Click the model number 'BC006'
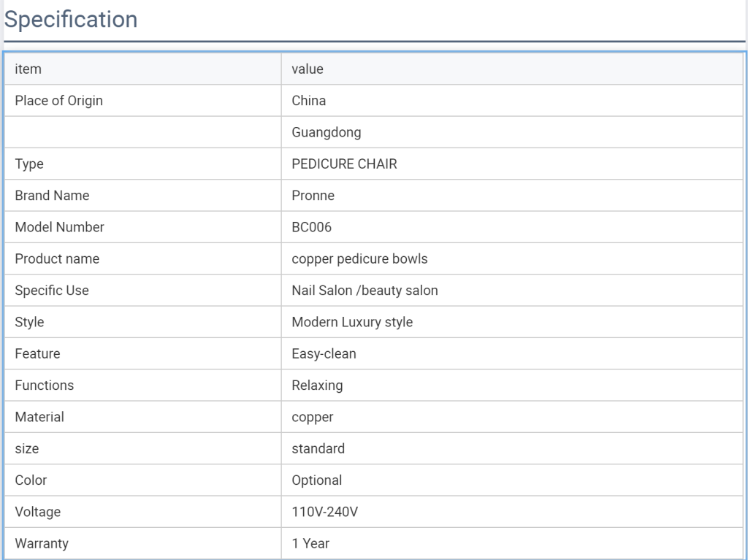Image resolution: width=748 pixels, height=560 pixels. click(311, 227)
